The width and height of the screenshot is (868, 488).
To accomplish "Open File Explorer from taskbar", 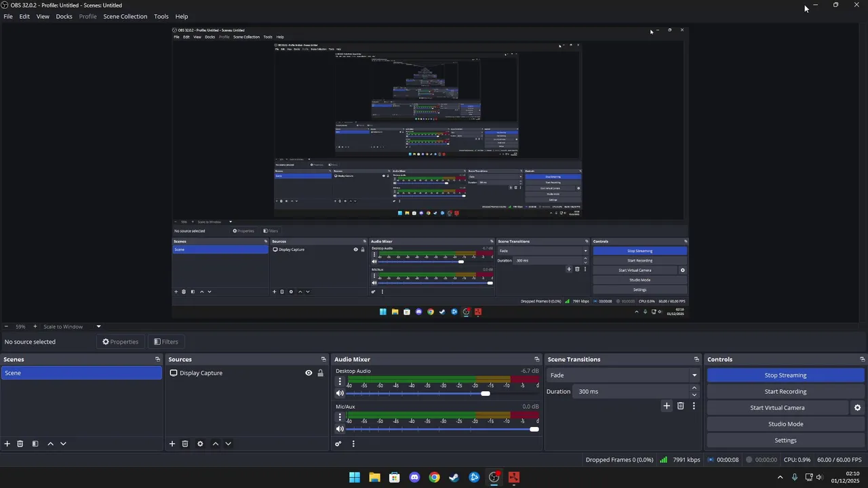I will (x=374, y=477).
